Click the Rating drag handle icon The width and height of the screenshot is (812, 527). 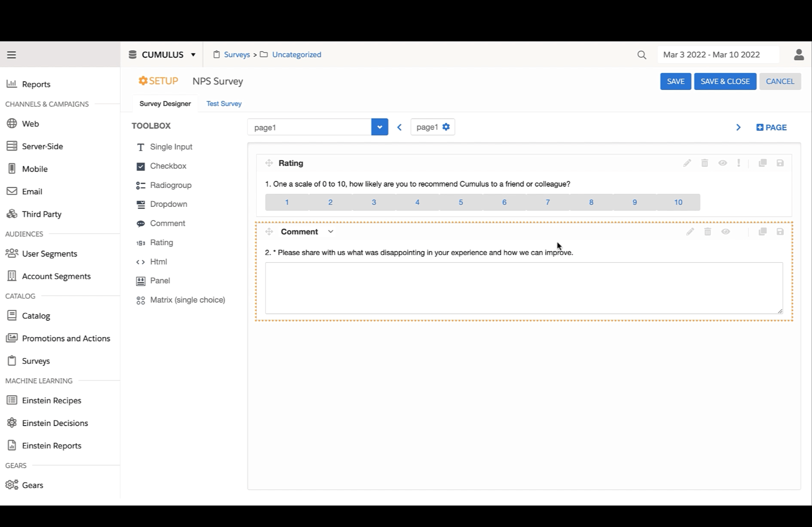pos(269,163)
